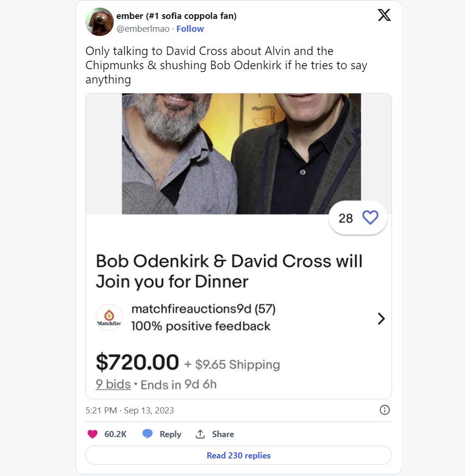Image resolution: width=465 pixels, height=476 pixels.
Task: Click the 60.2K likes count
Action: pos(115,434)
